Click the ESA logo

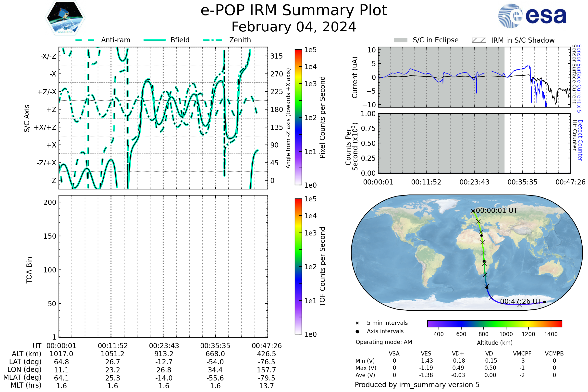coord(532,16)
